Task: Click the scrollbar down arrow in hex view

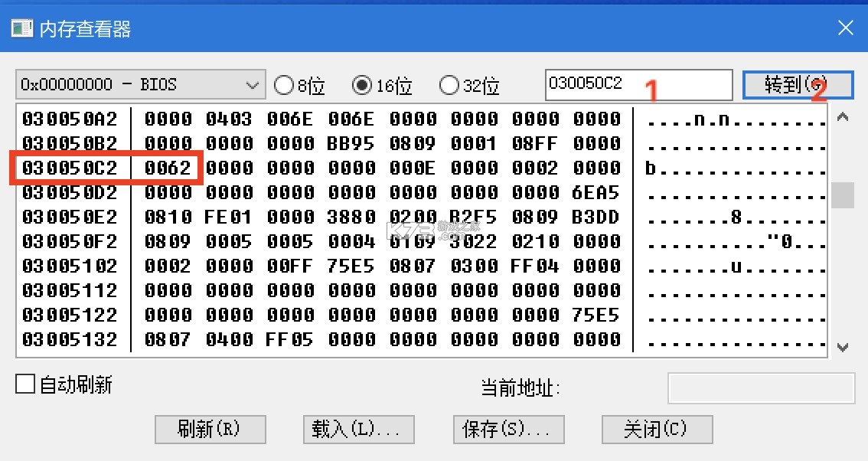Action: (x=843, y=347)
